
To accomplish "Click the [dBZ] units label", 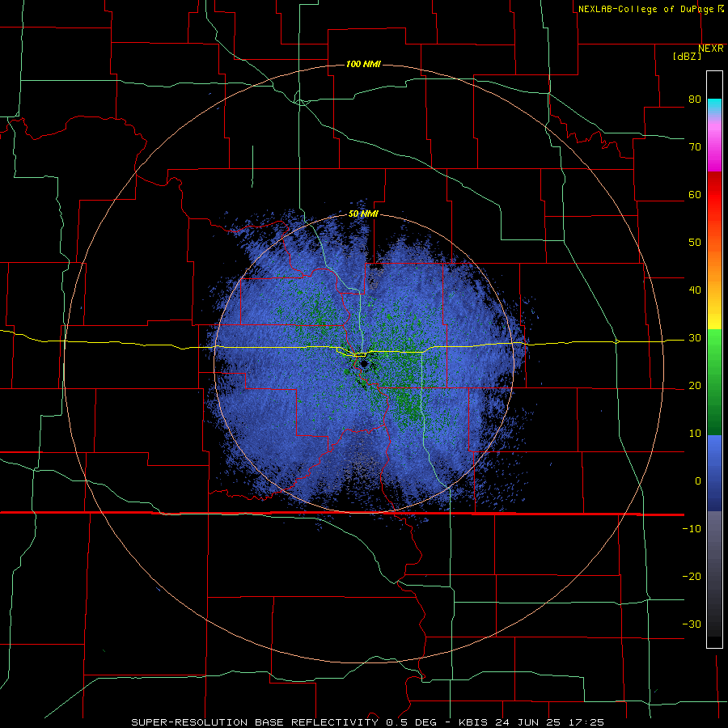I will 687,56.
